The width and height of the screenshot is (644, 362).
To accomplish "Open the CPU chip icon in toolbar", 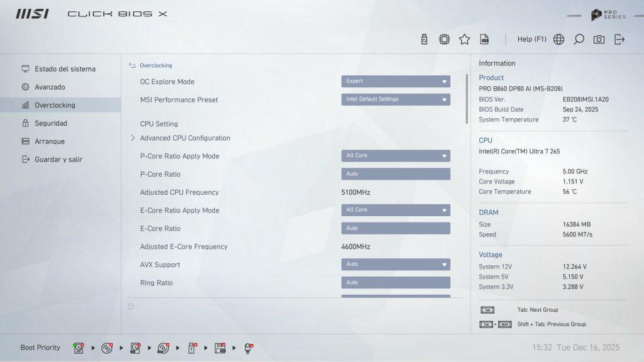I will [444, 40].
